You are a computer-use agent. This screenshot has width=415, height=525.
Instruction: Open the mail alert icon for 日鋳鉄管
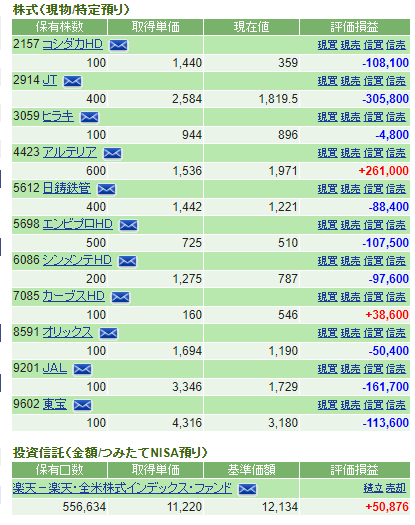tap(107, 189)
